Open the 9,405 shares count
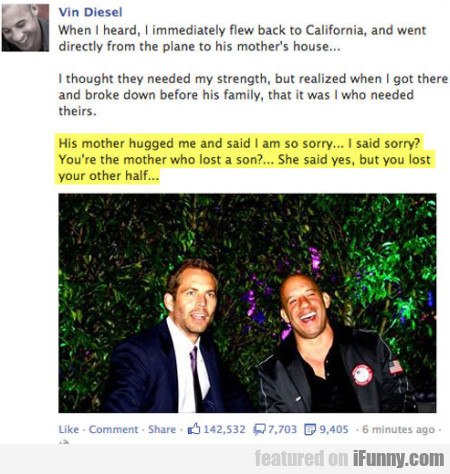 (334, 429)
